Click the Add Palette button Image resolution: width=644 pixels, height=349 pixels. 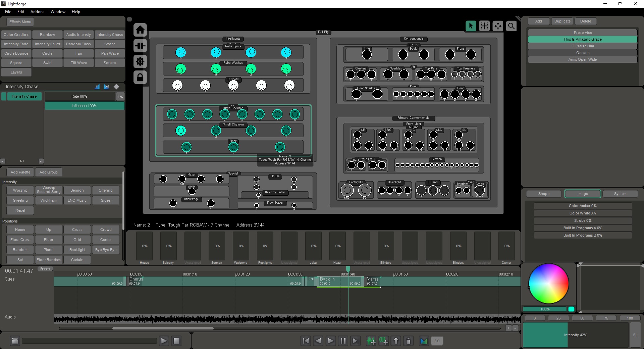pos(20,172)
